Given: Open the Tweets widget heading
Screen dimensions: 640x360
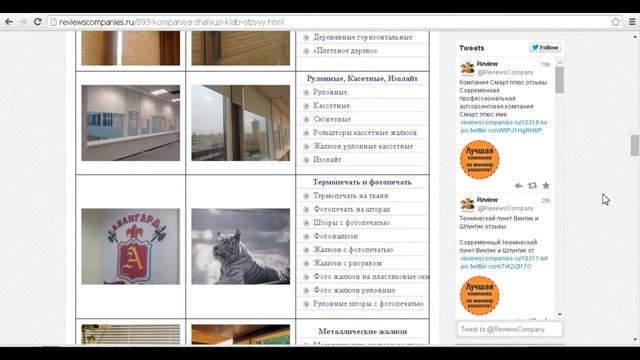Looking at the screenshot, I should click(x=471, y=48).
